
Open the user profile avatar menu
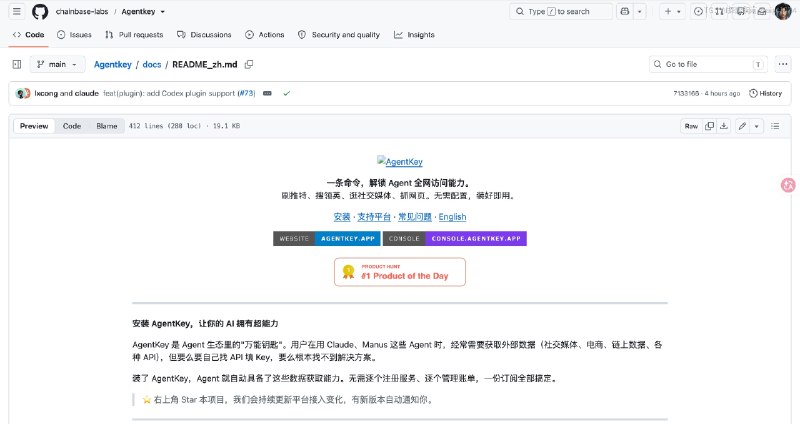[x=783, y=11]
